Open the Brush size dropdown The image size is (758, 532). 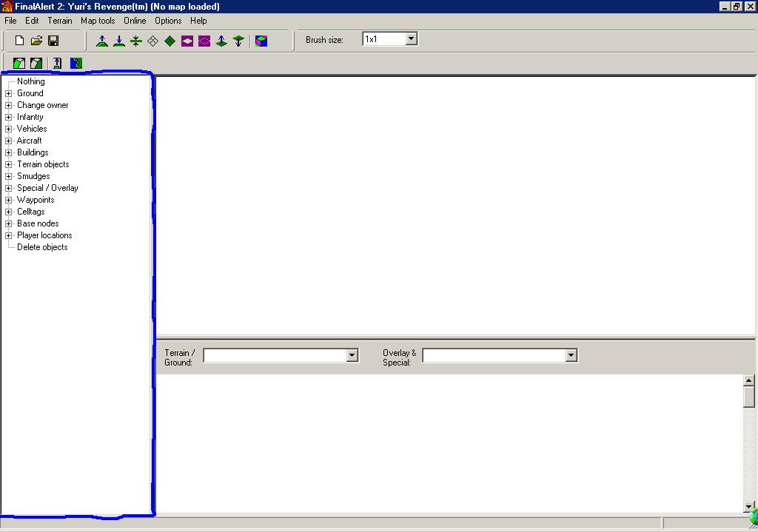pos(412,39)
